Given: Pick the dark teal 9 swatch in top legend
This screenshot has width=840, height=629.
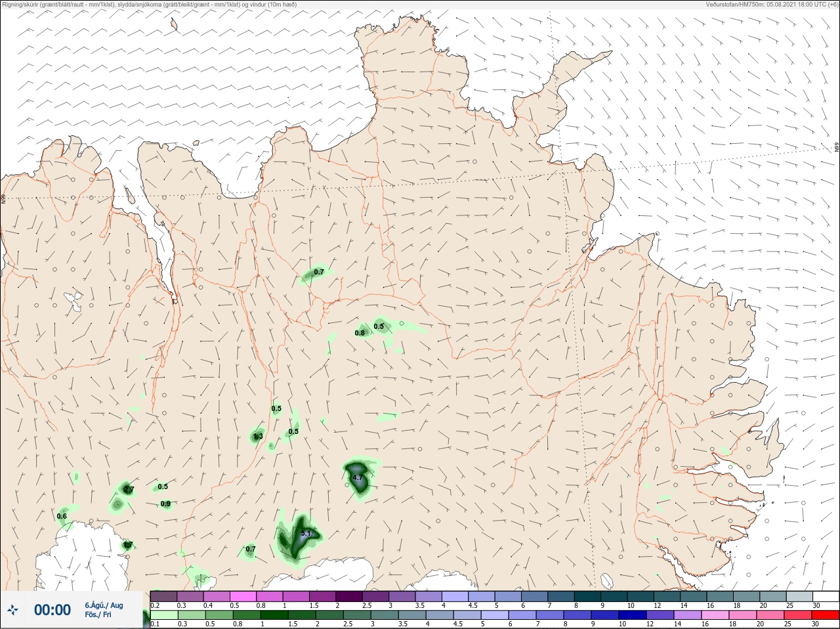Looking at the screenshot, I should (614, 596).
